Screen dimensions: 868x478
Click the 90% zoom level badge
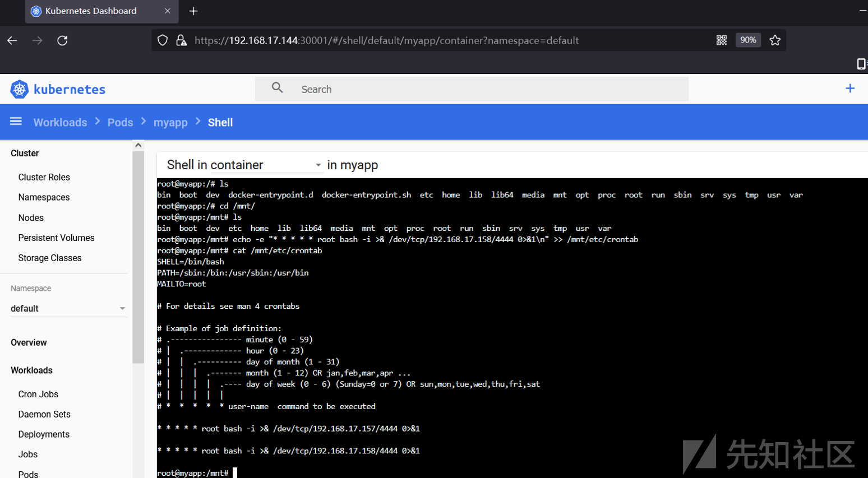pyautogui.click(x=748, y=40)
